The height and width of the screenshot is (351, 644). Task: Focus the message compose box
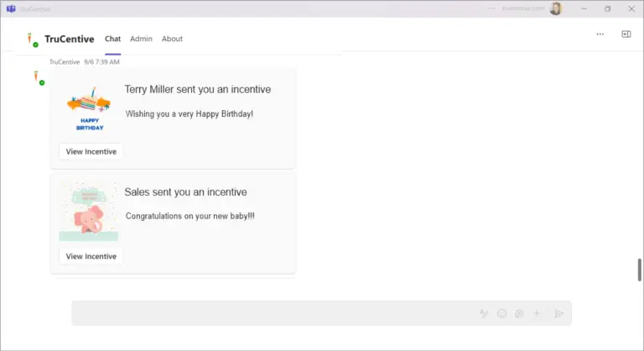coord(322,313)
